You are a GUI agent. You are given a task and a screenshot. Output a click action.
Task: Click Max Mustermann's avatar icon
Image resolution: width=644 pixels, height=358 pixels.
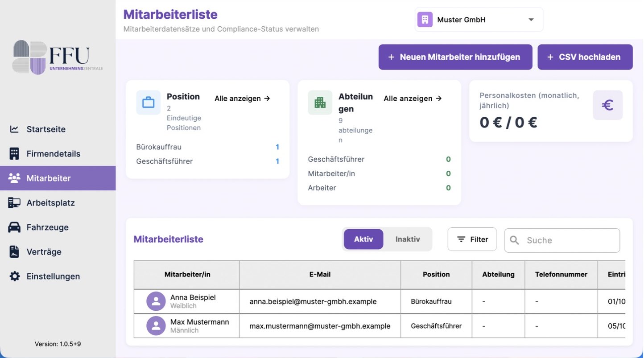pyautogui.click(x=156, y=326)
